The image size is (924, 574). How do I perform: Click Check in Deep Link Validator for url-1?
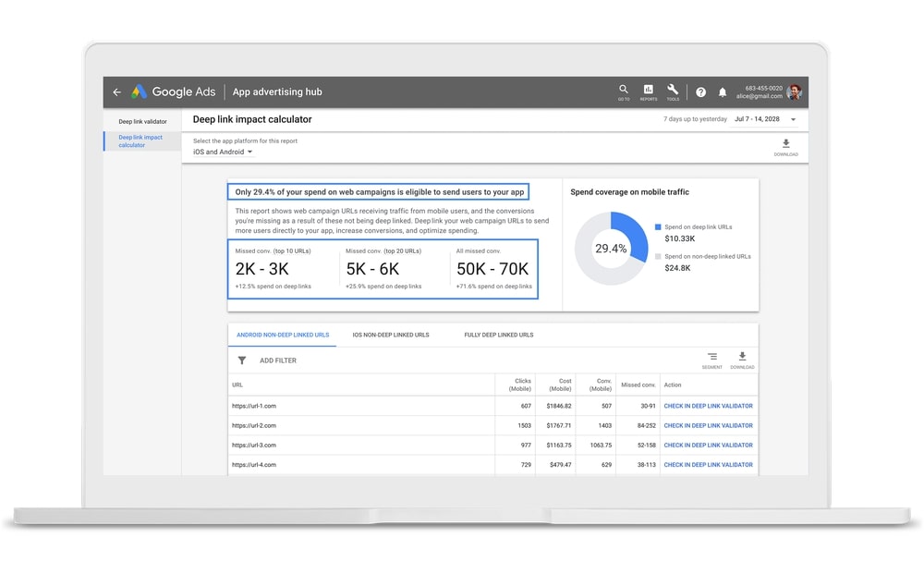click(x=708, y=406)
